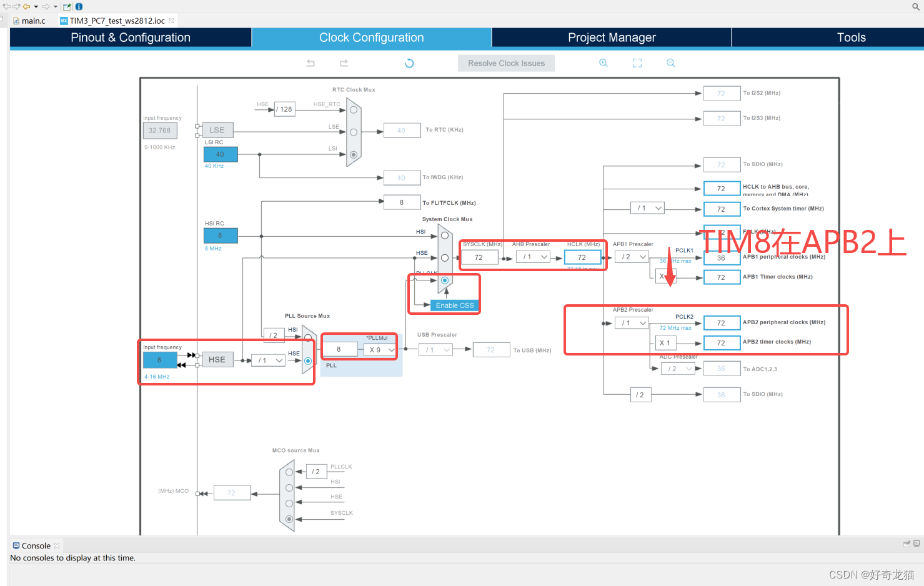Open Cortex System timer /1 dropdown
The image size is (924, 586).
click(647, 208)
